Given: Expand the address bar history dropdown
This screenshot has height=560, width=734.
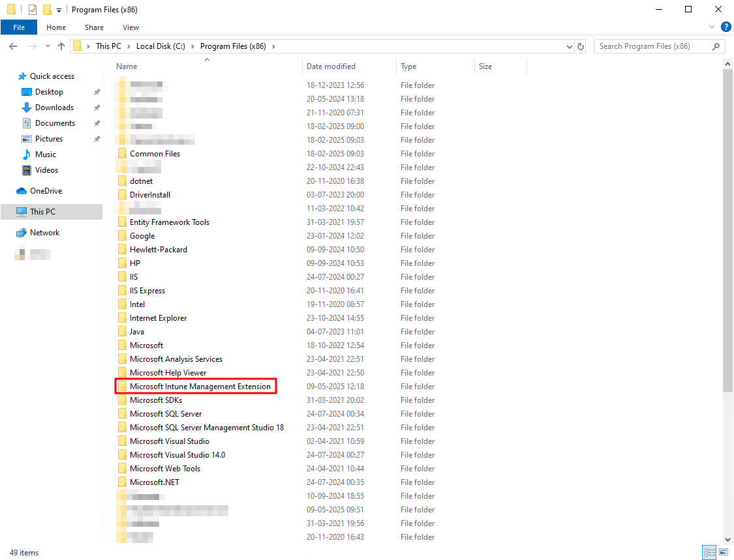Looking at the screenshot, I should pos(569,46).
